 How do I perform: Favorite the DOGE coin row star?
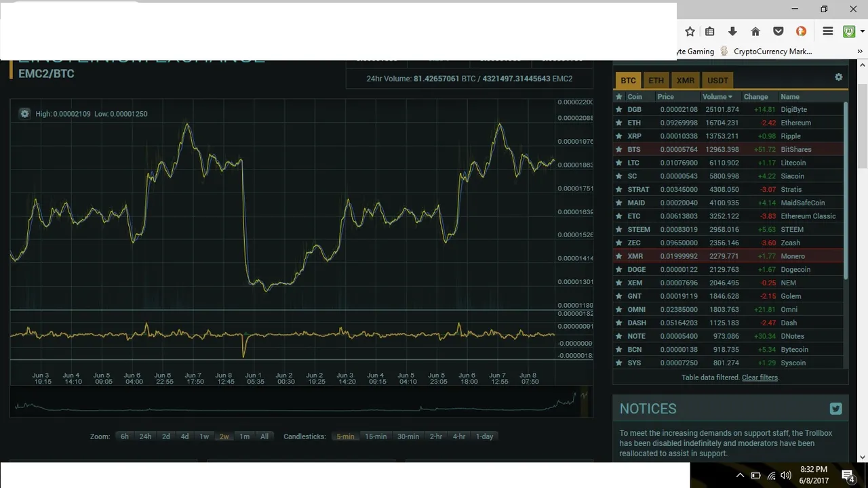[x=618, y=269]
